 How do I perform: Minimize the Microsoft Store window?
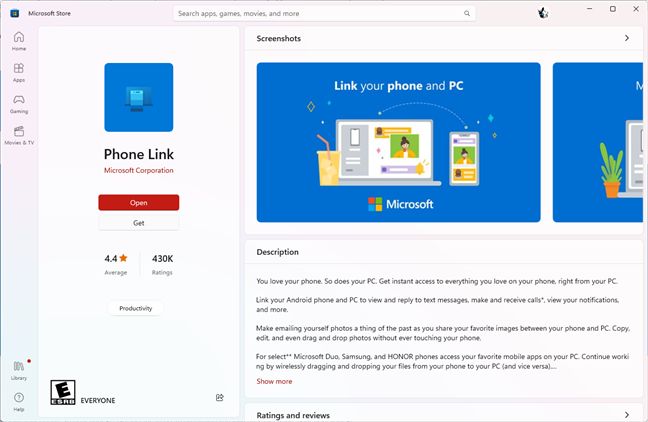(x=590, y=9)
